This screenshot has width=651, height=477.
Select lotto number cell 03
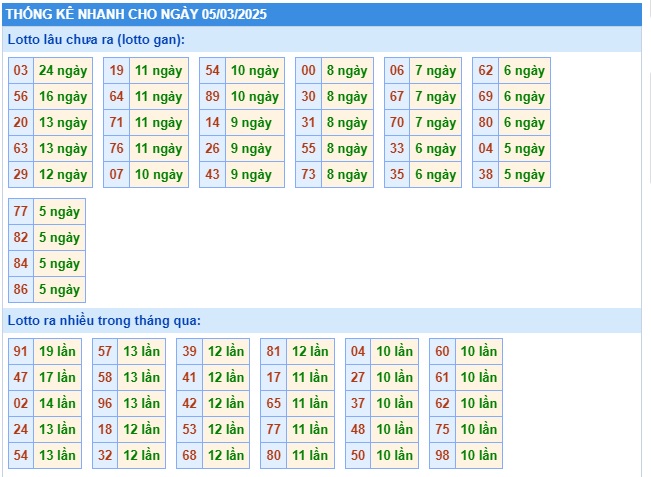21,70
